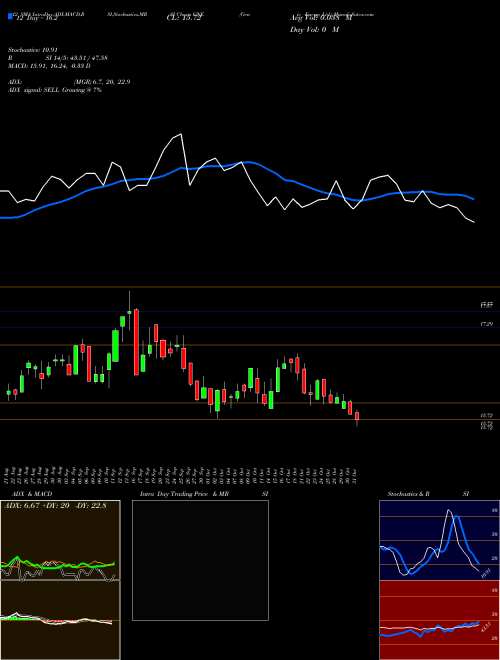Click the '21 Aug' date axis label
Screen dimensions: 500x660
click(x=8, y=475)
